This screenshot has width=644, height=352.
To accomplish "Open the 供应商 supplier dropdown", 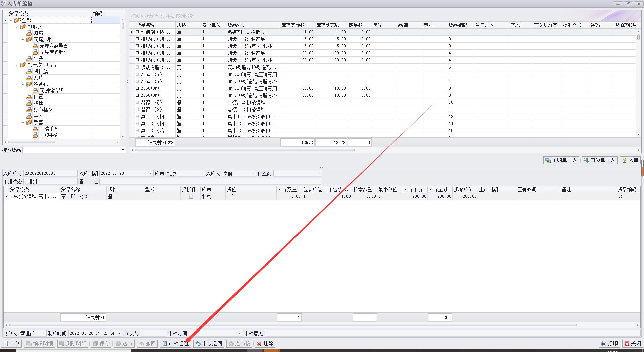I will (x=319, y=173).
